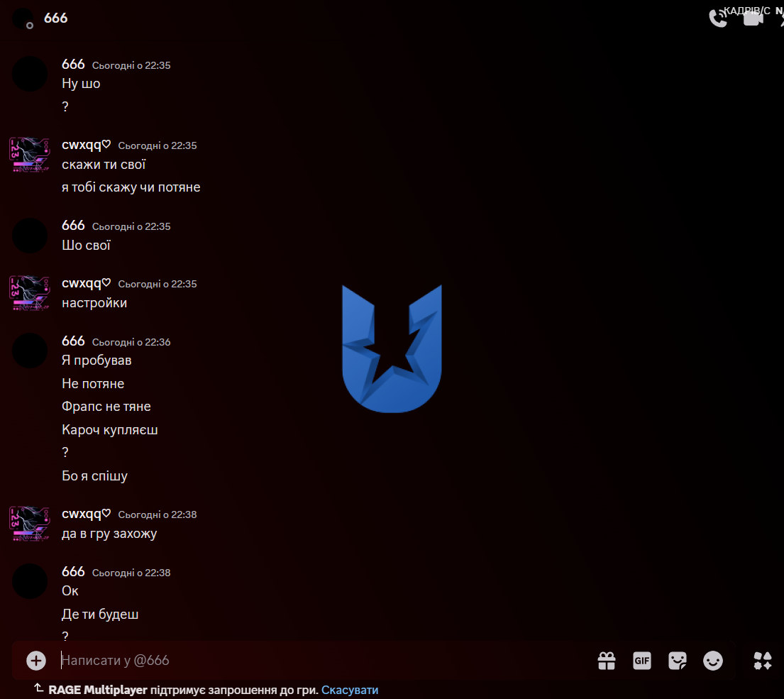Screen dimensions: 784x699
Task: Start a voice call with 666
Action: tap(718, 18)
